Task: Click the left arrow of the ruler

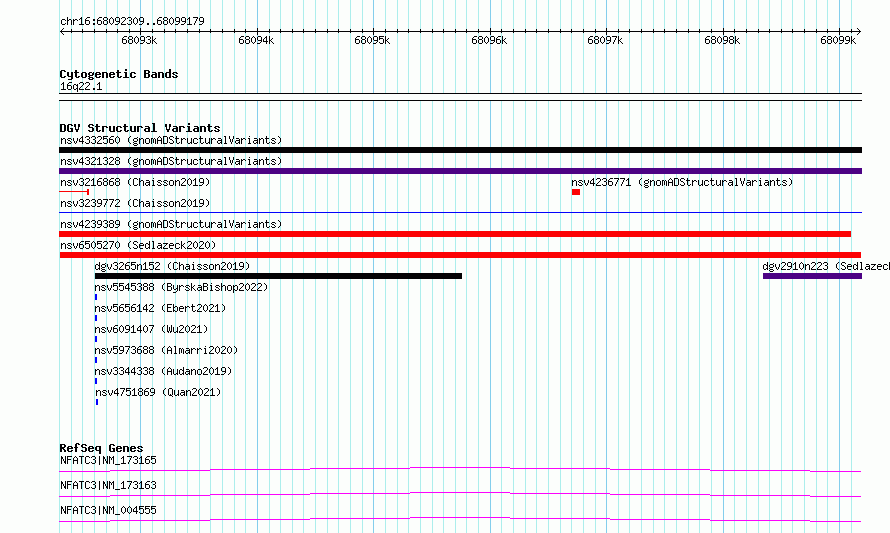Action: [62, 31]
